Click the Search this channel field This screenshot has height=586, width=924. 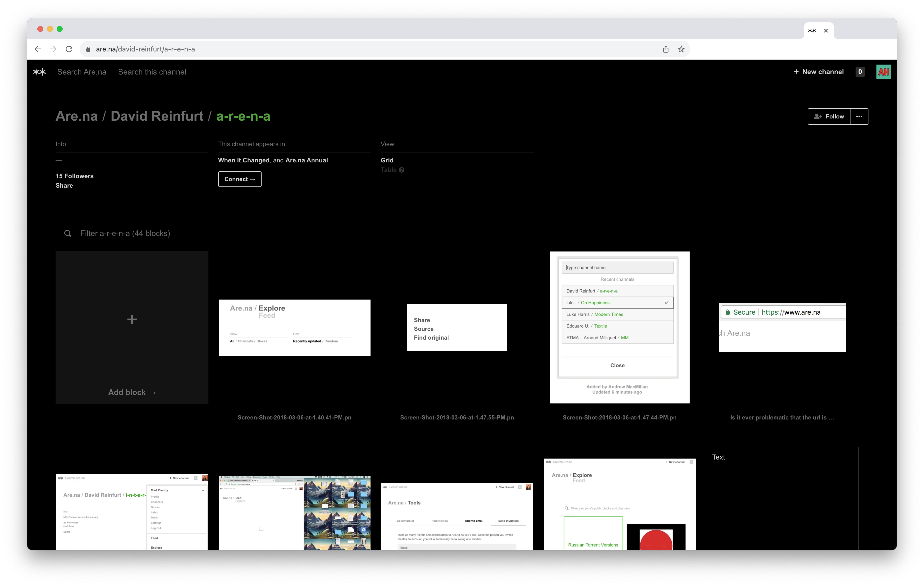[x=152, y=72]
